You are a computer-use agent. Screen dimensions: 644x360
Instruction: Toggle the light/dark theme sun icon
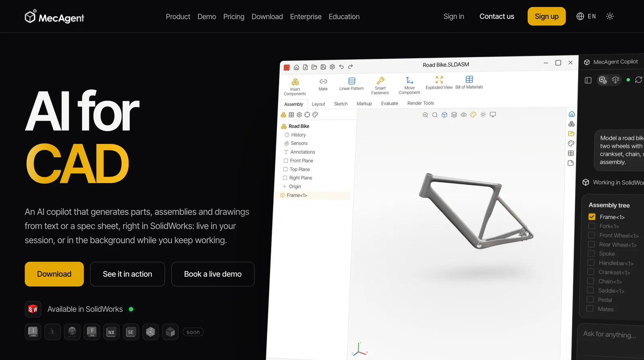pos(610,16)
